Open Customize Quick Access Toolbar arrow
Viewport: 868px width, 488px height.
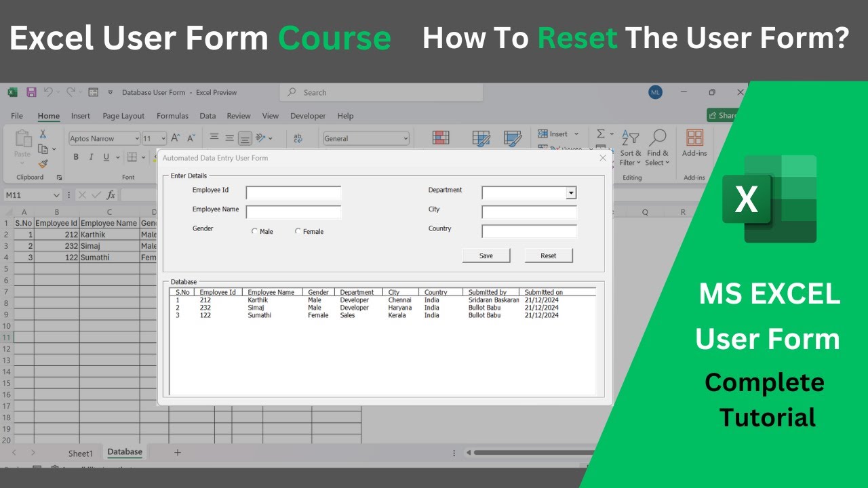click(x=109, y=92)
